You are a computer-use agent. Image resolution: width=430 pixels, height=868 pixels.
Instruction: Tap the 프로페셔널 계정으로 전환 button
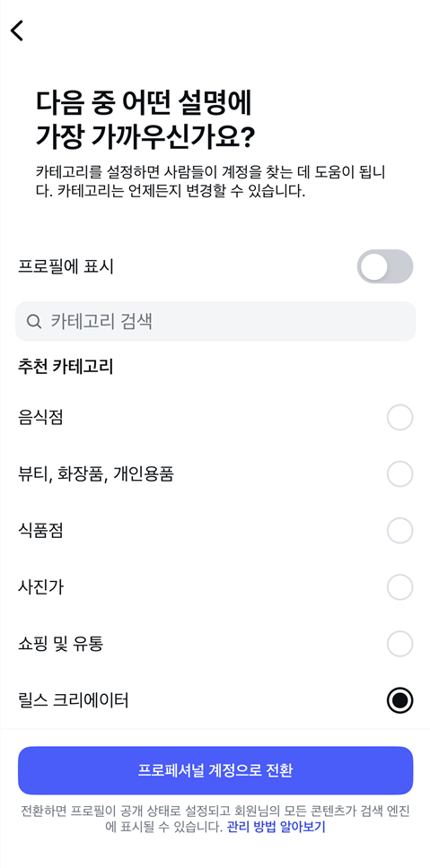[215, 770]
